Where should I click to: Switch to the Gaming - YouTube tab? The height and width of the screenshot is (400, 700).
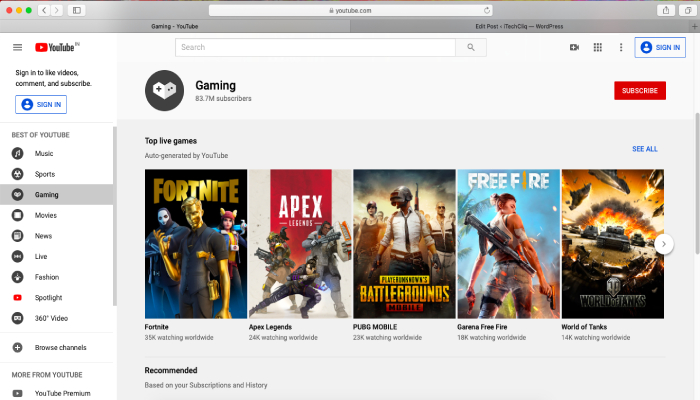pyautogui.click(x=175, y=26)
